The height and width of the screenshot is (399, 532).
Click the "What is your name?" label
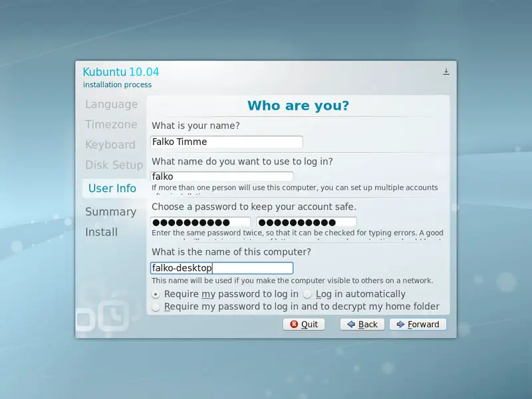pyautogui.click(x=196, y=126)
